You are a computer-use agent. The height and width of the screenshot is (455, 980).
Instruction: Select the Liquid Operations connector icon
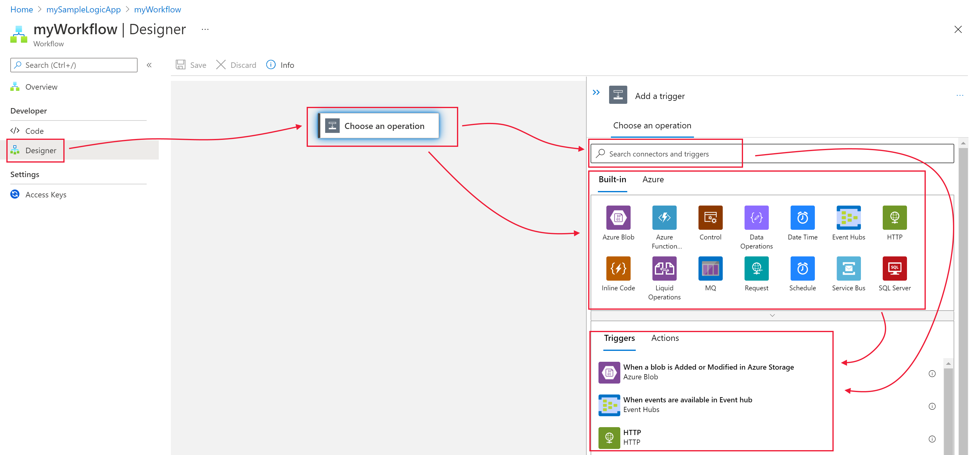point(664,268)
